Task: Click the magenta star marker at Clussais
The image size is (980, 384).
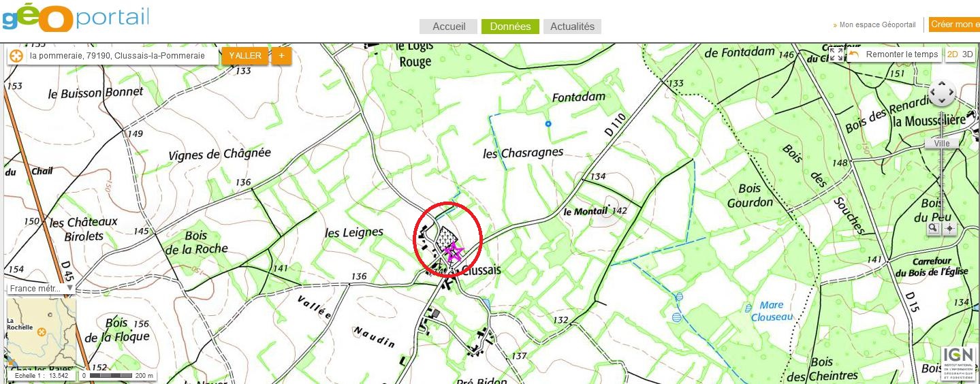Action: pyautogui.click(x=453, y=253)
